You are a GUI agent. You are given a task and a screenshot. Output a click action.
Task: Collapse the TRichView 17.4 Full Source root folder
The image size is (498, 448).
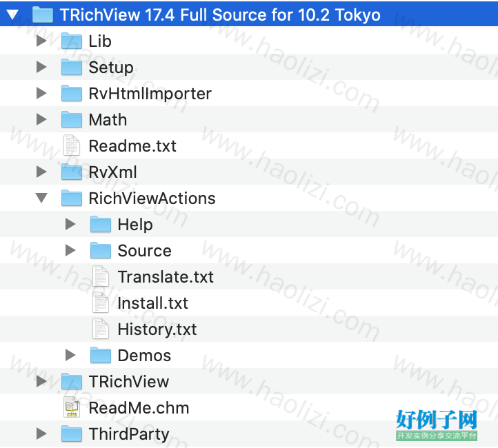pos(12,14)
